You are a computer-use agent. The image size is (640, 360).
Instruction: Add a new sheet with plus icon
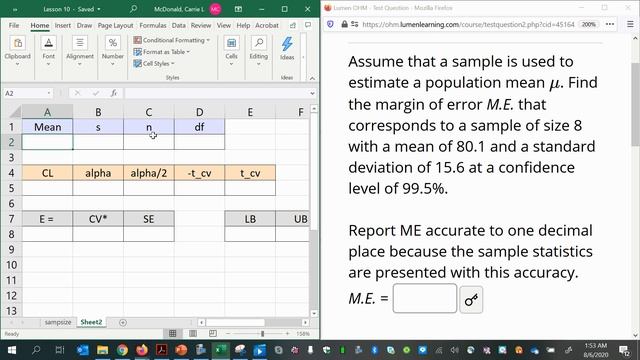[x=122, y=322]
